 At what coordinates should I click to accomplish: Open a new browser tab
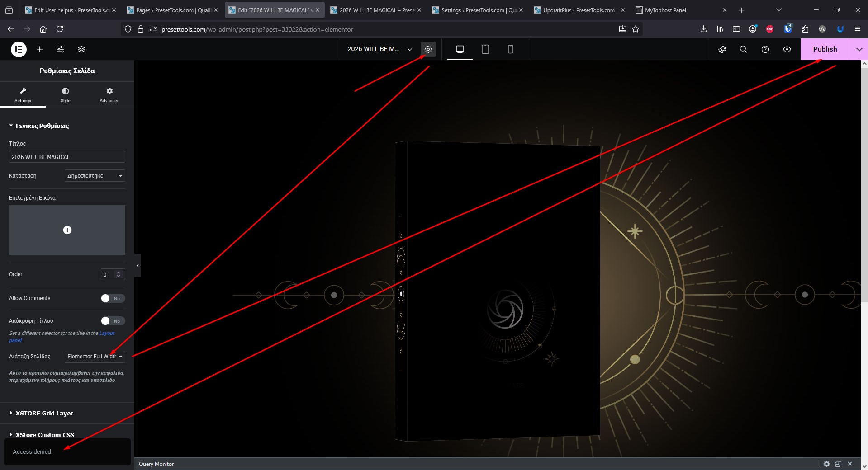click(x=741, y=10)
